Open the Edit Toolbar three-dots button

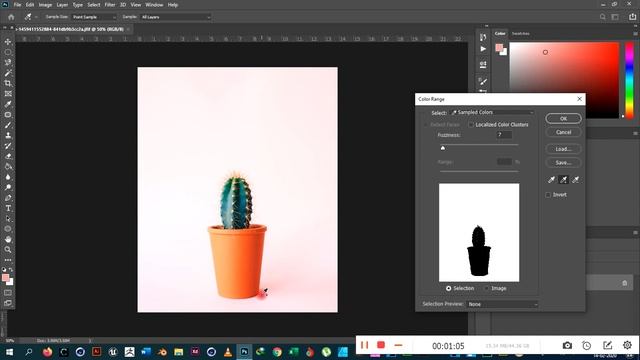pyautogui.click(x=8, y=260)
